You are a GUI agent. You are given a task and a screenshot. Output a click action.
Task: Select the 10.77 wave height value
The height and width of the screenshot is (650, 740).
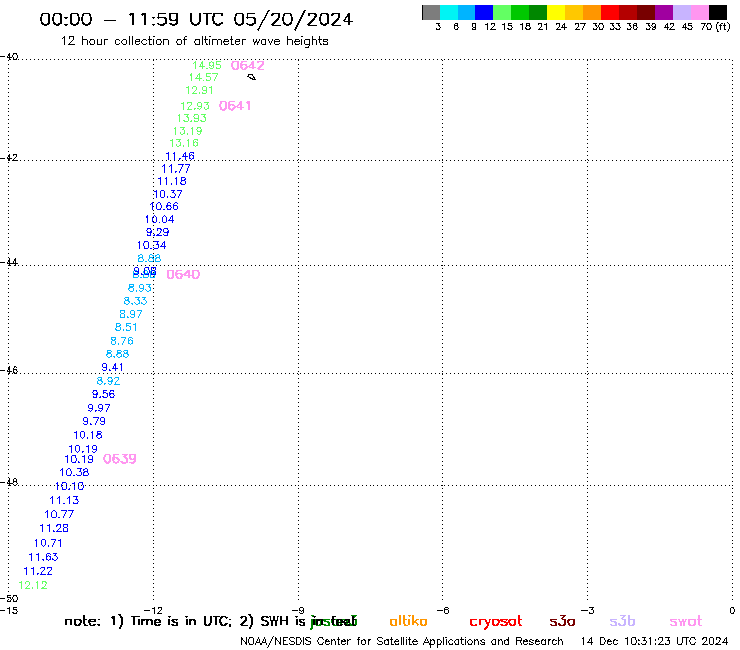point(59,514)
